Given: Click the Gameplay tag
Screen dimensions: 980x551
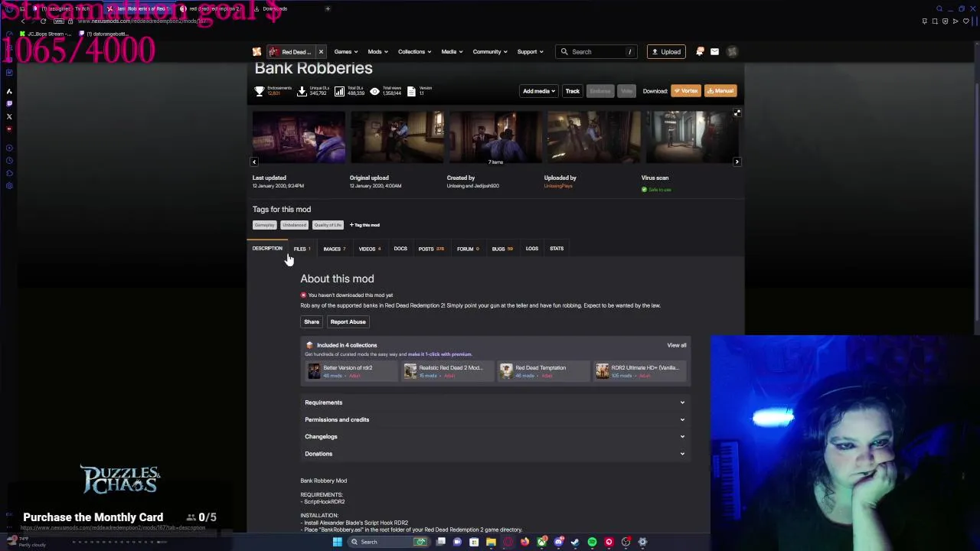Looking at the screenshot, I should (264, 225).
